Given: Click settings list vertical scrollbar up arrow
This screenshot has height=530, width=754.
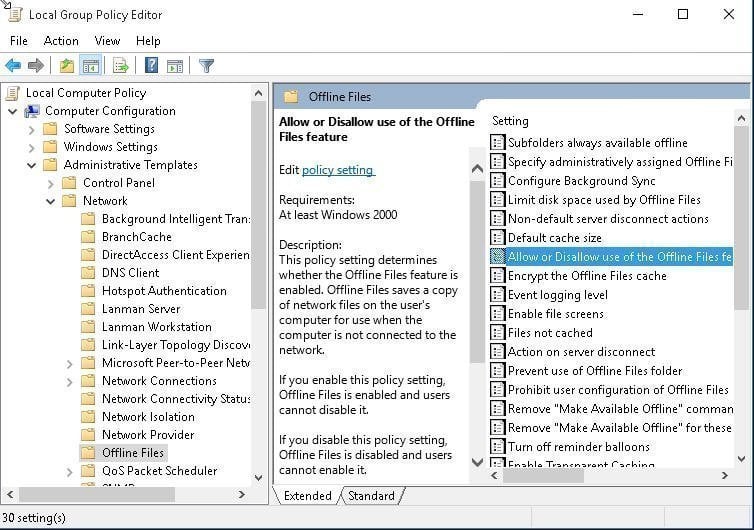Looking at the screenshot, I should (741, 118).
